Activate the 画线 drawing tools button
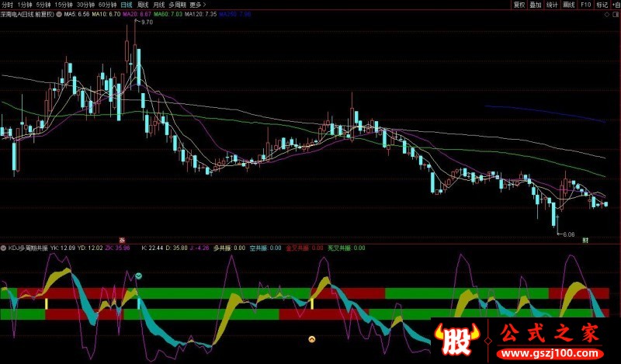Viewport: 621px width, 364px height. [569, 5]
